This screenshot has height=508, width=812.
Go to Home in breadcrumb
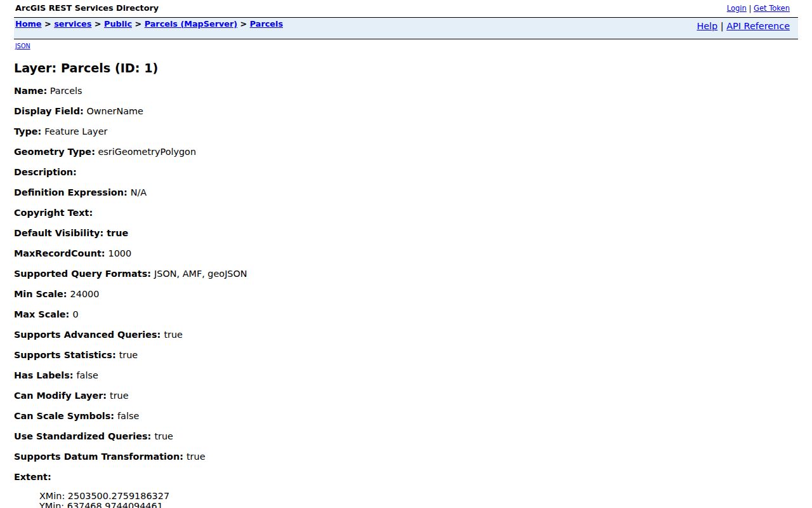tap(29, 24)
